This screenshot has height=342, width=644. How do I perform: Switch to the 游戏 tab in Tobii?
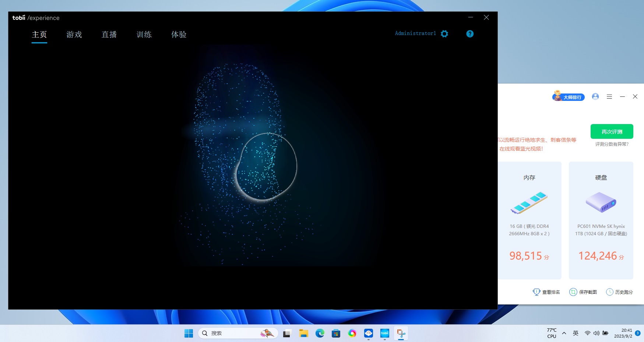[x=74, y=35]
